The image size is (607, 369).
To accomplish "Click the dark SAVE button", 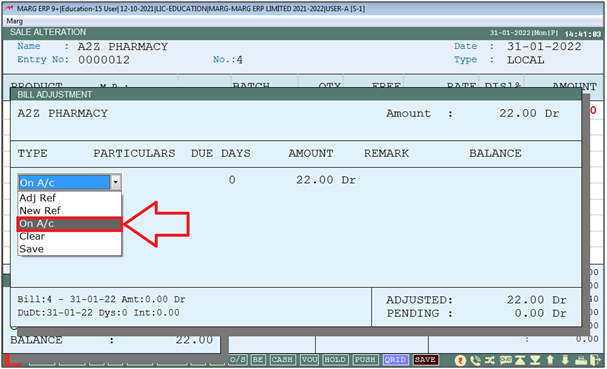I will 425,360.
